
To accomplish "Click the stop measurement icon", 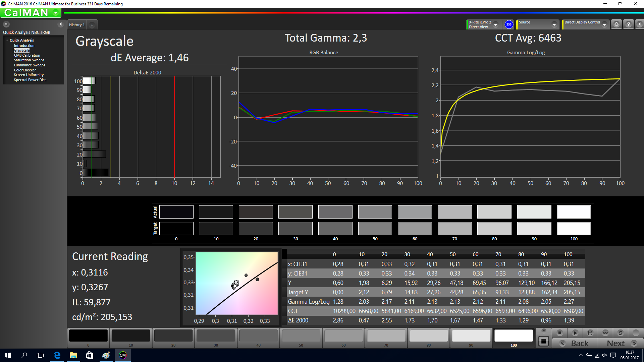I will tap(559, 333).
